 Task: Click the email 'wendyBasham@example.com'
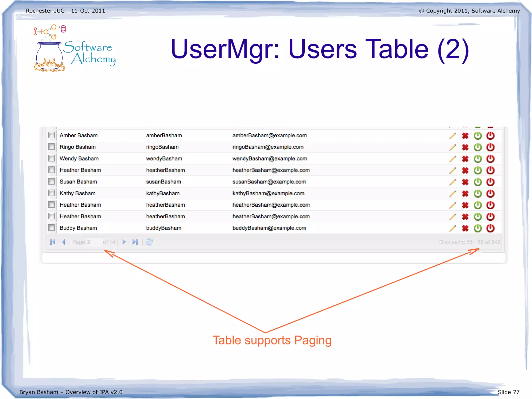click(x=270, y=159)
